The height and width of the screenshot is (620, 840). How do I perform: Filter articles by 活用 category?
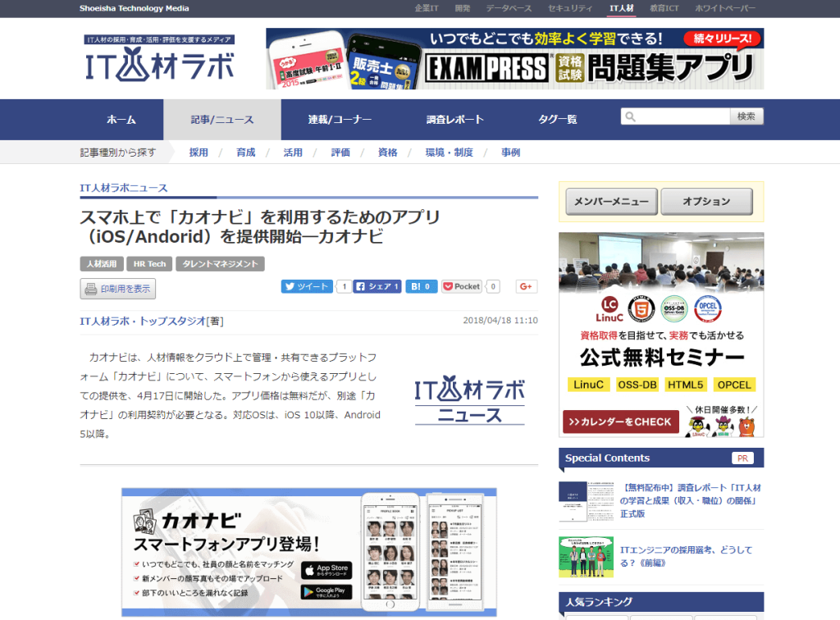click(x=293, y=153)
